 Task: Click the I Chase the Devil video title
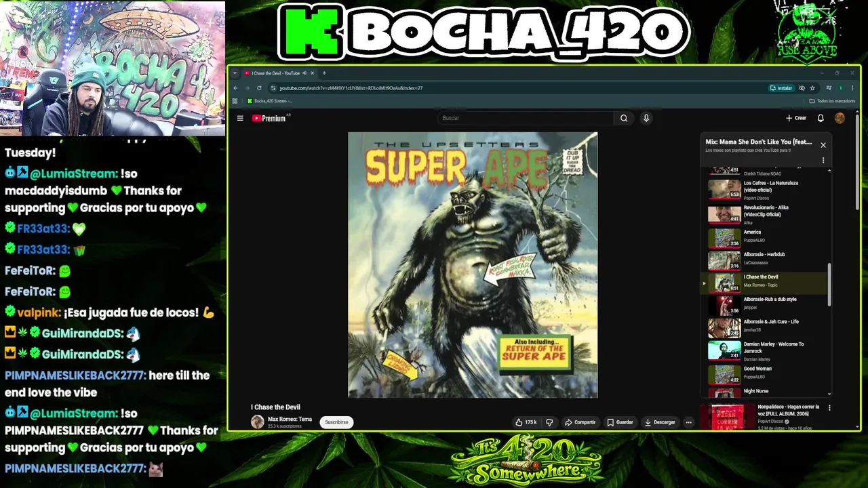[275, 407]
